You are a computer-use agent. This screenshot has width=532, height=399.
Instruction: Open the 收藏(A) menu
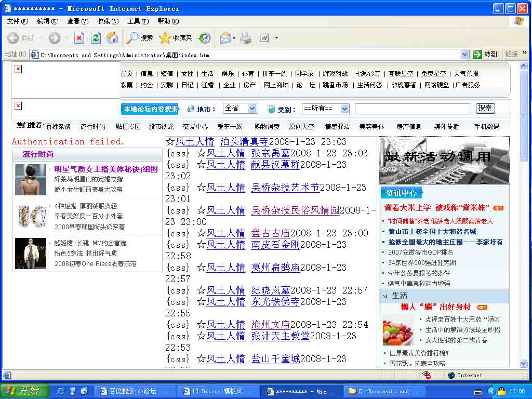click(108, 21)
